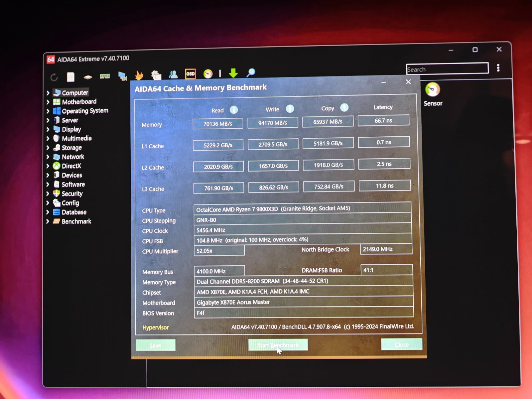Click CPU Stepping value GNR-B0
The image size is (532, 399).
point(303,219)
